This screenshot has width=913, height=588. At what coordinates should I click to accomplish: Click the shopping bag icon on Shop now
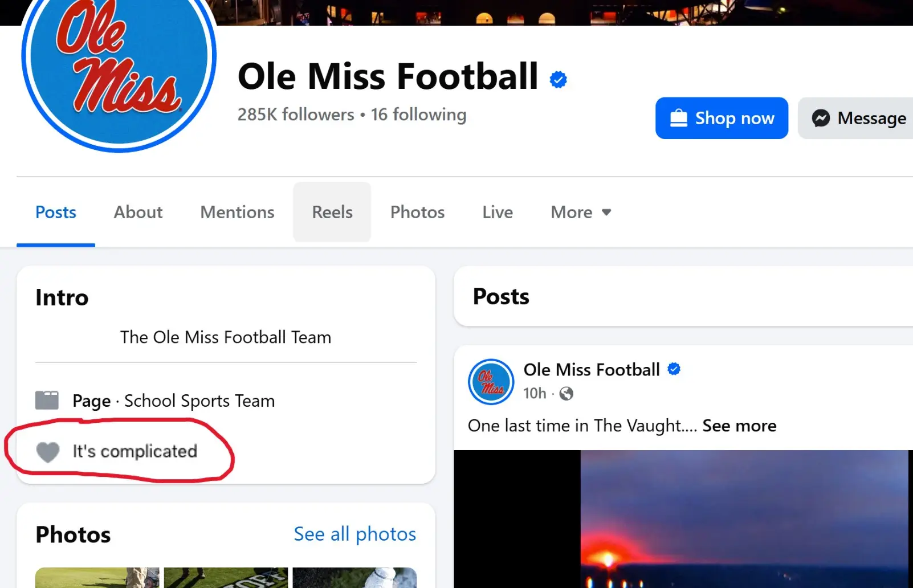tap(678, 118)
